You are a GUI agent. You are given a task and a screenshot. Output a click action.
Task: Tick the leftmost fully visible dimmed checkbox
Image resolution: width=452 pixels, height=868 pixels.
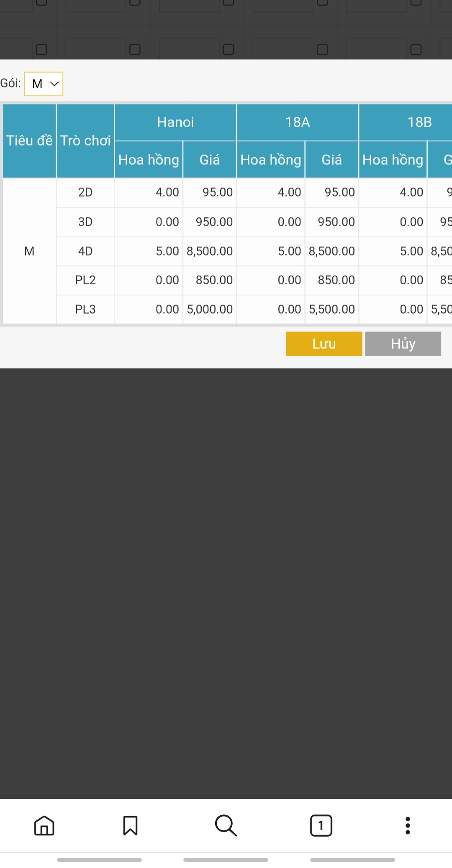pos(41,50)
